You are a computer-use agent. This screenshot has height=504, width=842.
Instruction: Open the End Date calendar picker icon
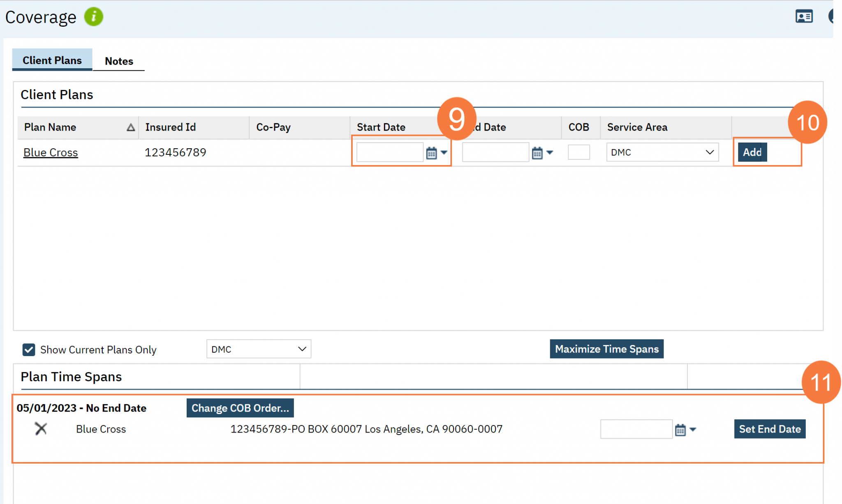click(537, 153)
